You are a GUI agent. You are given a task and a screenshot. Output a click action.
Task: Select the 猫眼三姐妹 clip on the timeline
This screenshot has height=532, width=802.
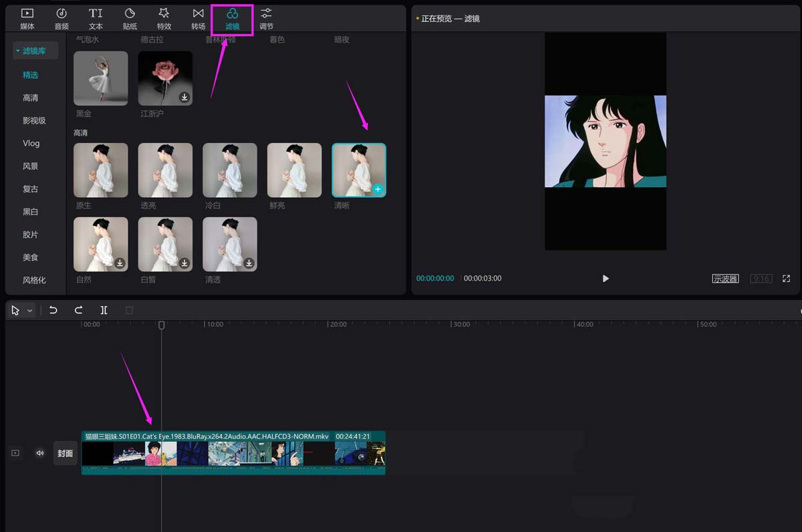(233, 453)
